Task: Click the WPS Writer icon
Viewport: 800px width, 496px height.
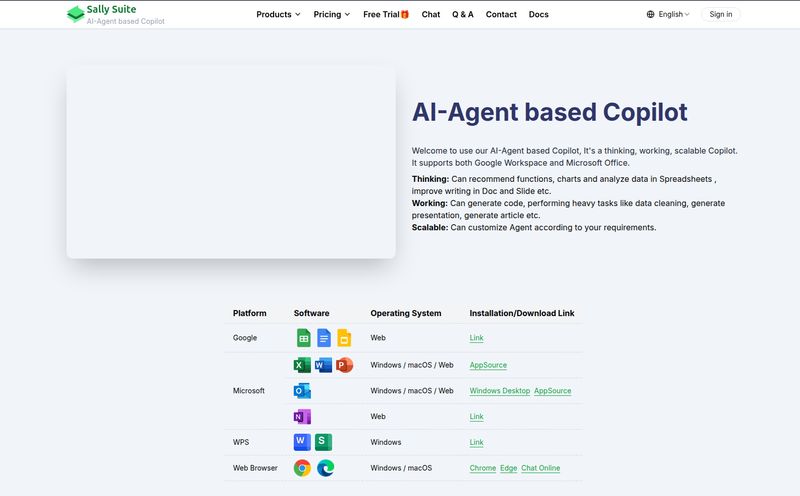Action: [x=302, y=442]
